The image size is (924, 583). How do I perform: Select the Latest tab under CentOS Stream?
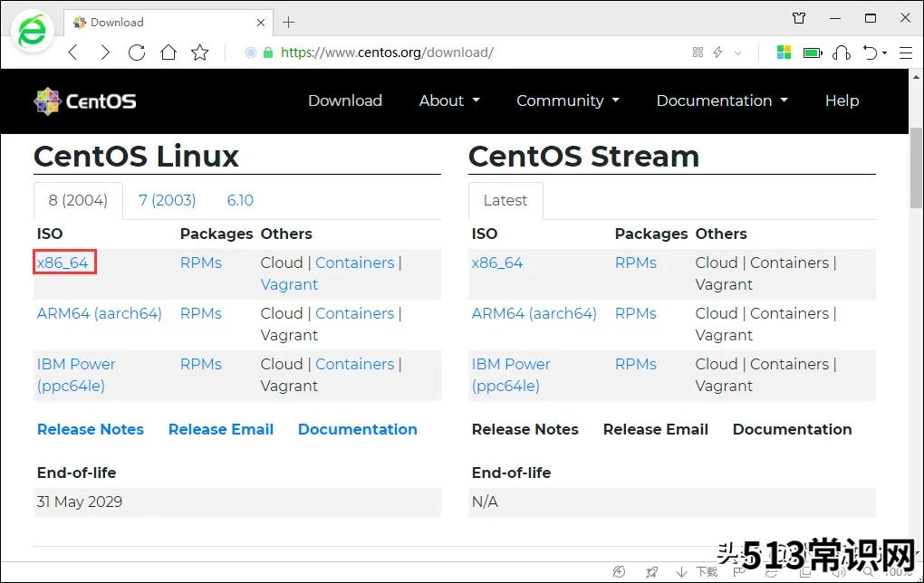(x=505, y=200)
